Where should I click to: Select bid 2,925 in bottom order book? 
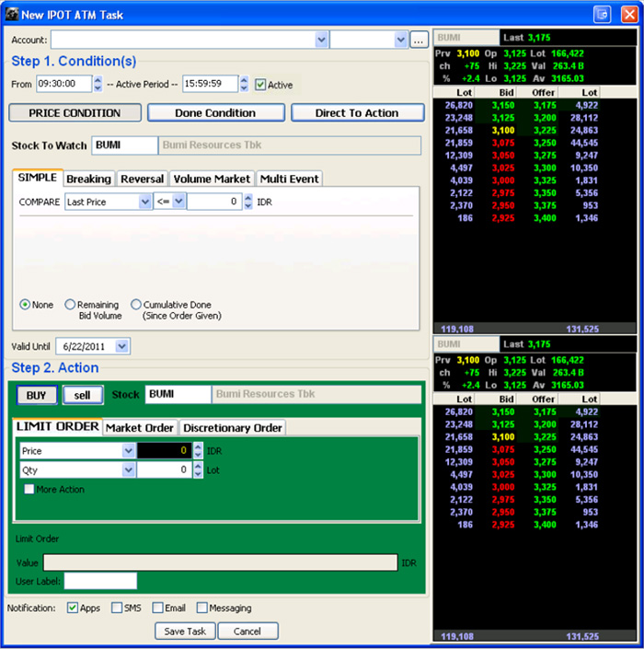point(503,525)
